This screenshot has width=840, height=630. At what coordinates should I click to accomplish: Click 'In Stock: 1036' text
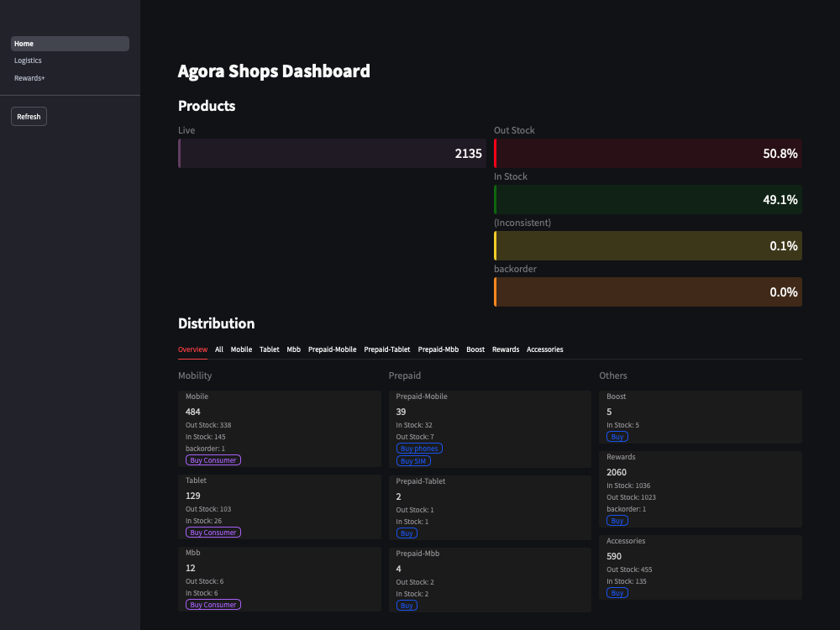[x=628, y=486]
